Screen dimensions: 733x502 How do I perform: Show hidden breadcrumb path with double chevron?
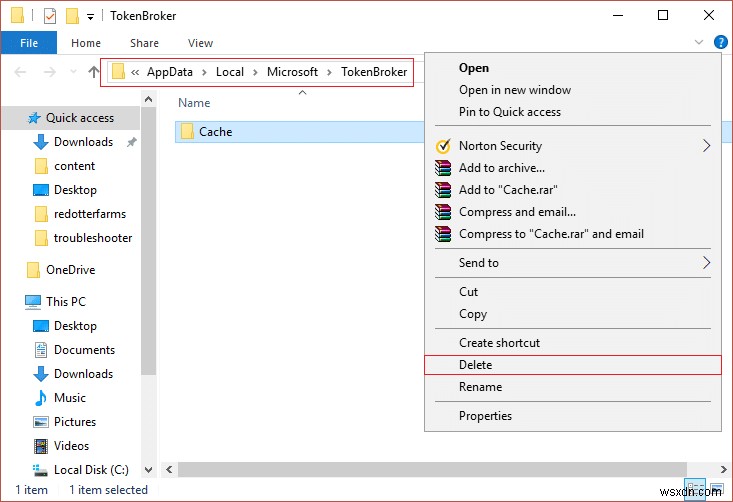[135, 72]
